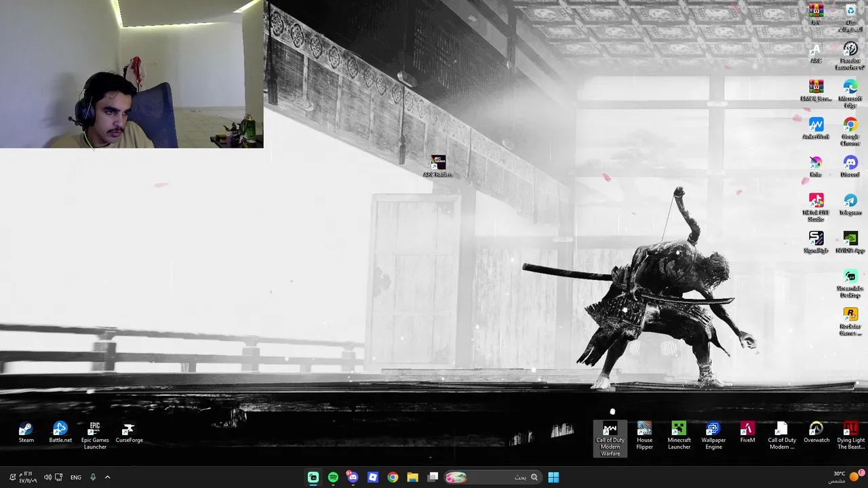This screenshot has width=868, height=488.
Task: Select the TikTok LIVE Studio icon
Action: click(x=816, y=207)
